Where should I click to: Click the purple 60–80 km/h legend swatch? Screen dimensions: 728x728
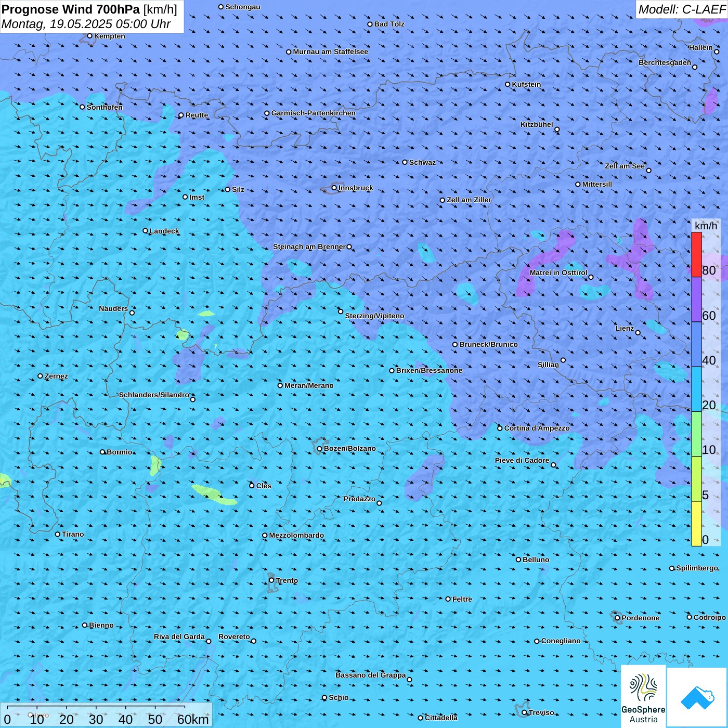pos(696,300)
